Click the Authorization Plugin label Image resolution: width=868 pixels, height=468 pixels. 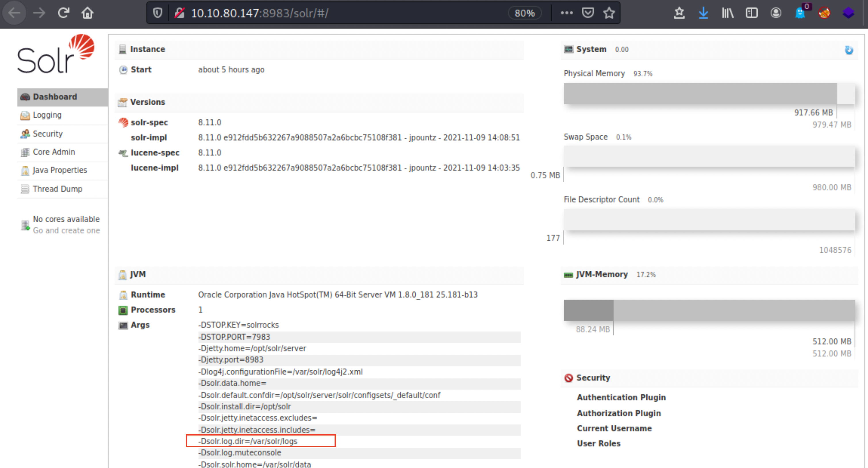(x=619, y=413)
